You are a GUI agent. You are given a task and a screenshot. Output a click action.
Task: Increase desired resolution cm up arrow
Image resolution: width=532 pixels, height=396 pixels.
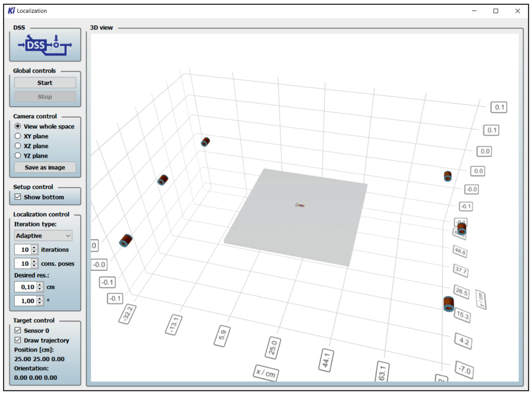pyautogui.click(x=40, y=285)
